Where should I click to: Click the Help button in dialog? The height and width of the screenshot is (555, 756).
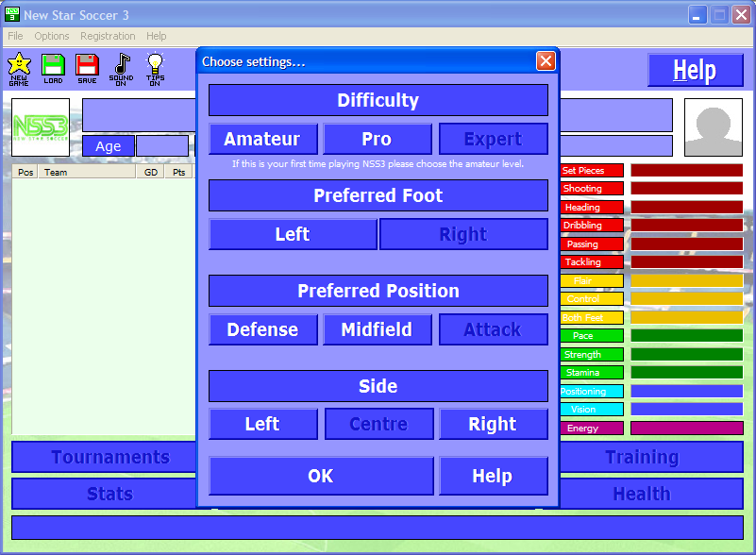click(x=493, y=476)
